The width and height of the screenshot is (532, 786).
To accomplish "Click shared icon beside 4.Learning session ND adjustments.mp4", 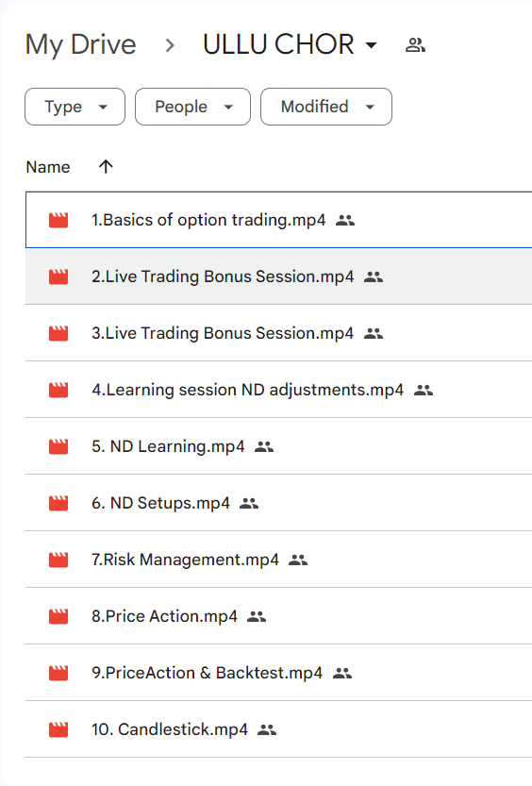I will (x=424, y=390).
